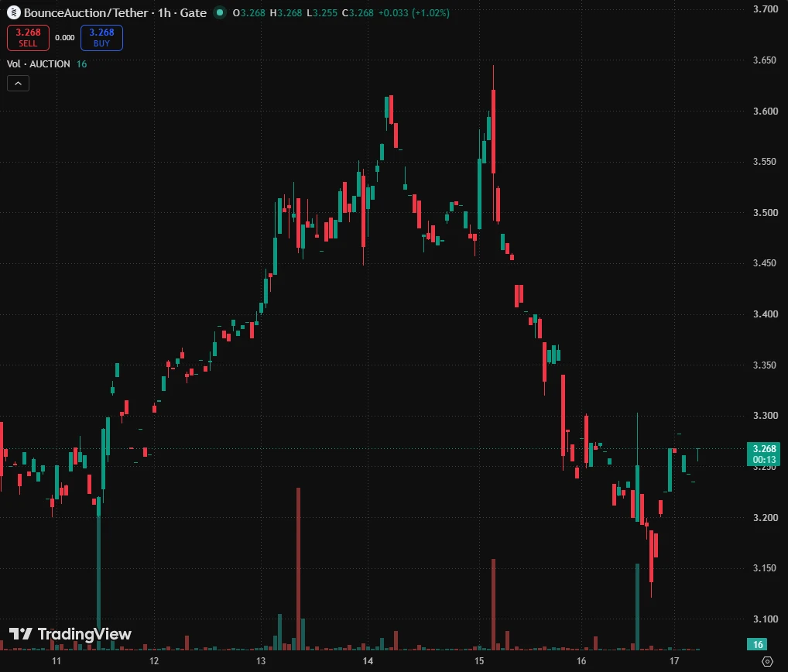The image size is (788, 672).
Task: Click the 3.700 price axis label
Action: coord(766,9)
